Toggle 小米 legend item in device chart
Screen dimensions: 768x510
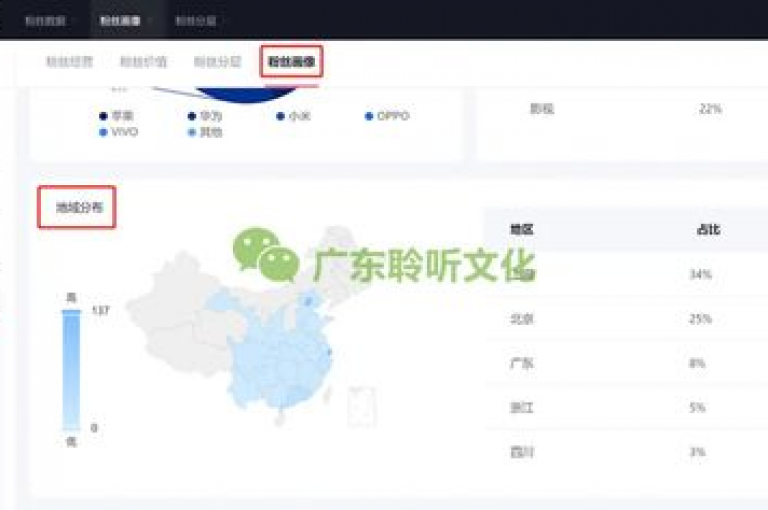pos(293,116)
